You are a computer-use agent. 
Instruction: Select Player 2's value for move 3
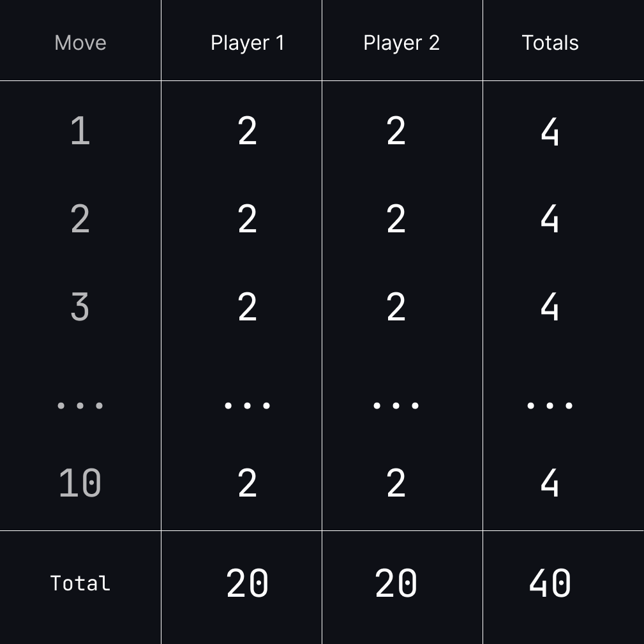pyautogui.click(x=396, y=308)
